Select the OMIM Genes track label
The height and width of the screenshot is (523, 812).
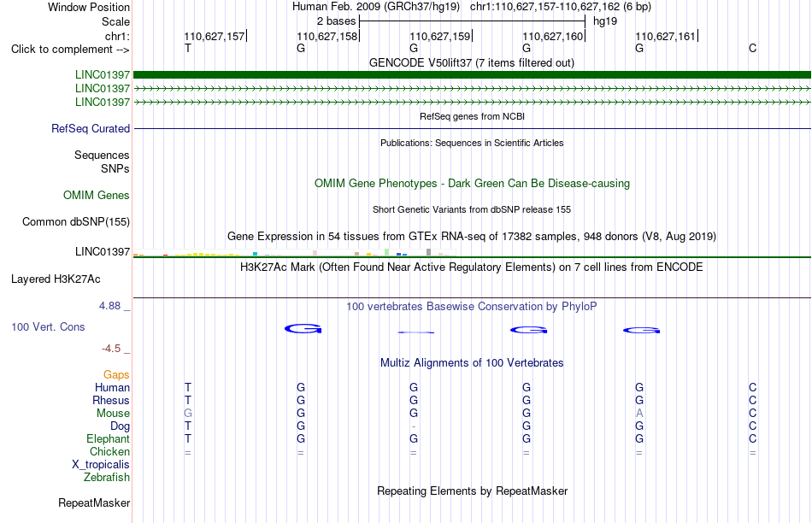[97, 195]
